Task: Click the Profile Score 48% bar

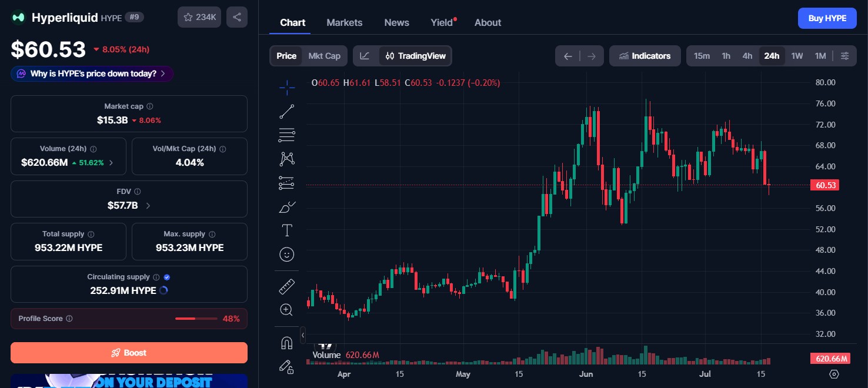Action: (196, 319)
